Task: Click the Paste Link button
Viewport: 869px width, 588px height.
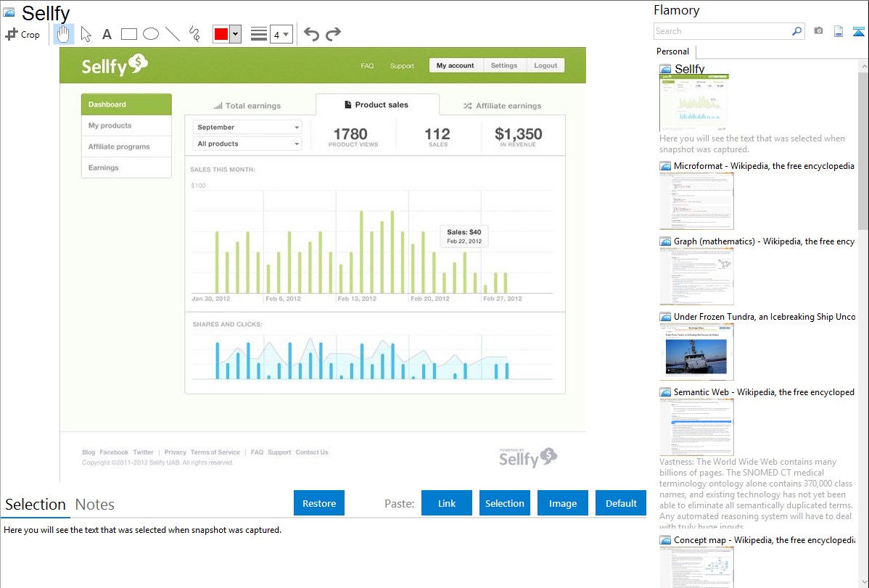Action: (x=447, y=503)
